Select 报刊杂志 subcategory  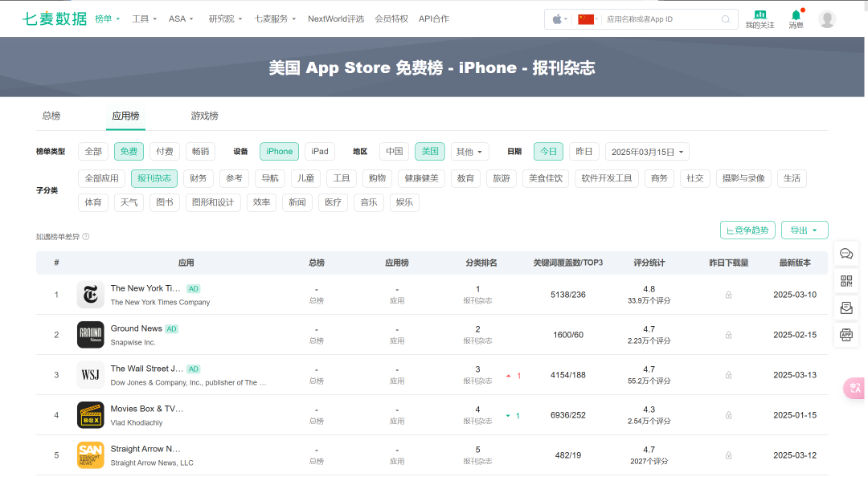[154, 178]
